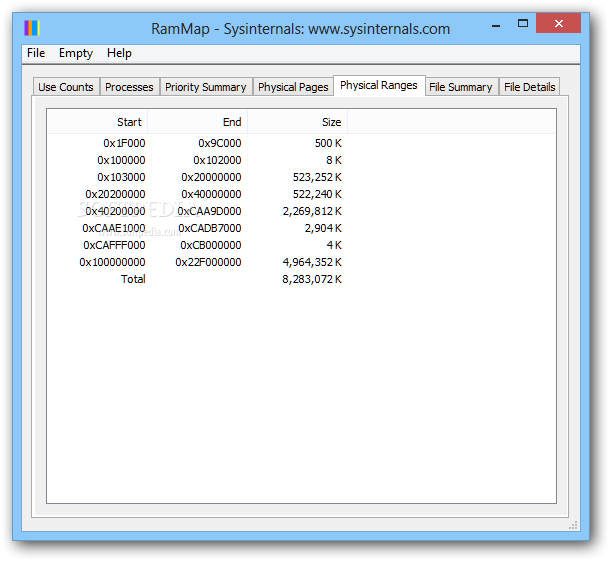610x561 pixels.
Task: Click the RamMap application icon in title bar
Action: [x=32, y=28]
